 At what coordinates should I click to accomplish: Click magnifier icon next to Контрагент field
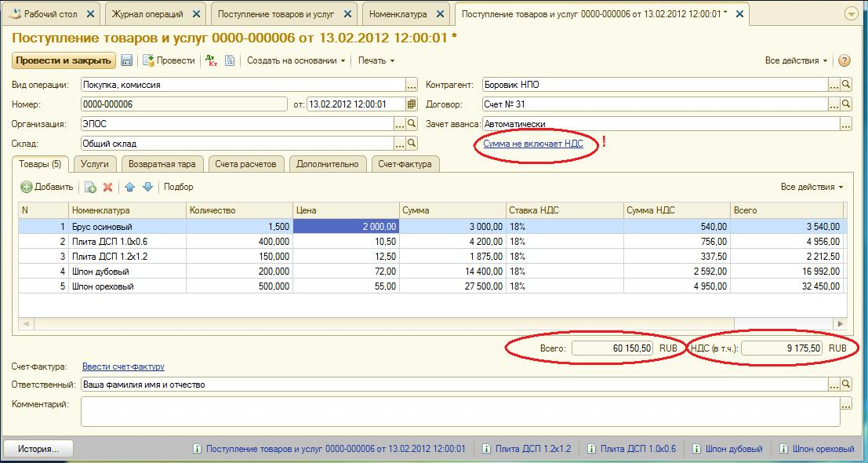(846, 85)
